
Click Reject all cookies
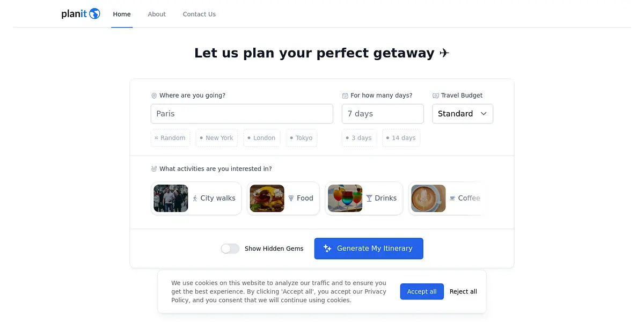click(463, 291)
